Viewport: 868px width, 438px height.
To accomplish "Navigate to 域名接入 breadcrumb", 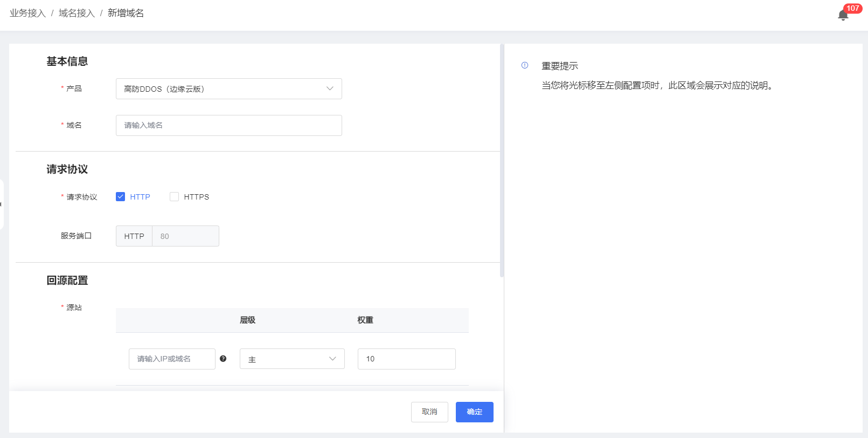I will [x=77, y=13].
